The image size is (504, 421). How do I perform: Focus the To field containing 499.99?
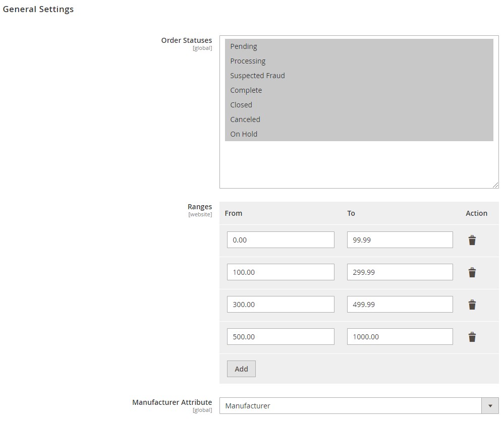coord(400,305)
